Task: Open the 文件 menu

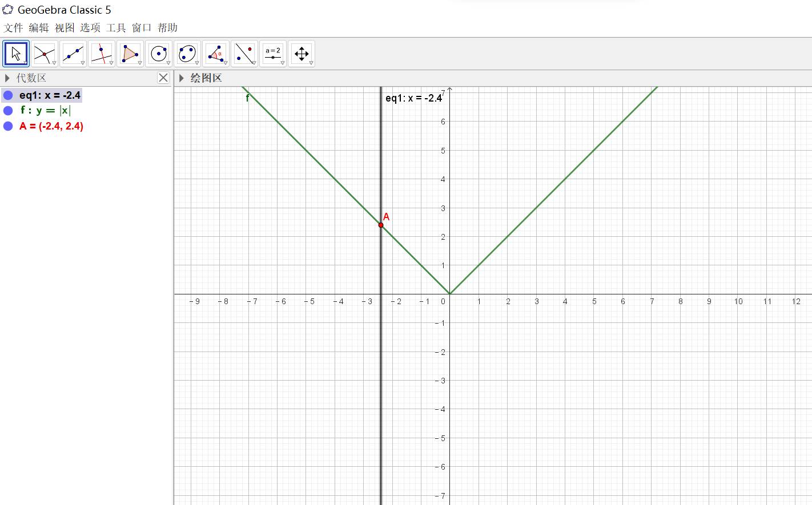Action: (13, 27)
